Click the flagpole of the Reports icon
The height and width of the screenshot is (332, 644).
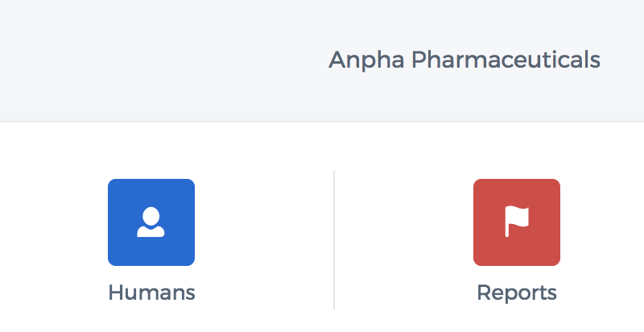click(507, 223)
